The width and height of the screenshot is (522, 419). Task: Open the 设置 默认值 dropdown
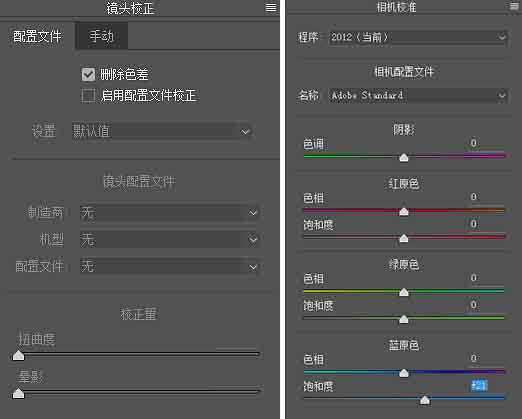(x=162, y=131)
